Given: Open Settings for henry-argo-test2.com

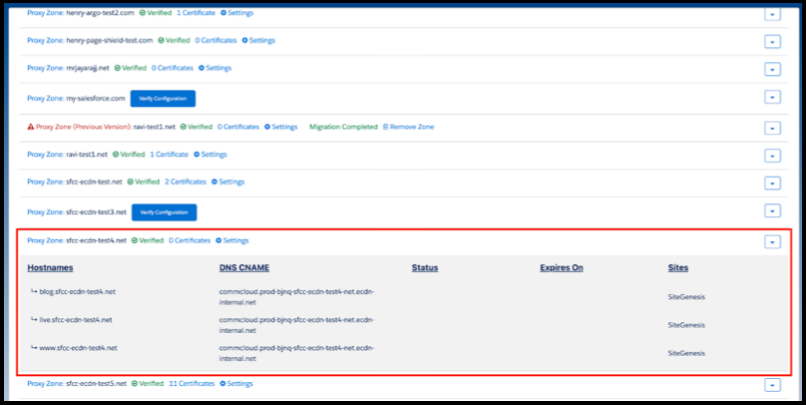Looking at the screenshot, I should [237, 13].
